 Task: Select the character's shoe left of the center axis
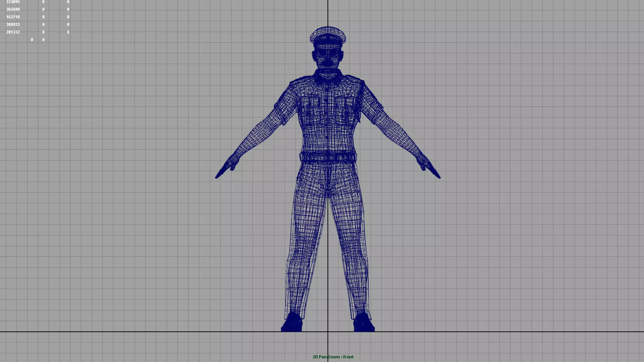[292, 322]
